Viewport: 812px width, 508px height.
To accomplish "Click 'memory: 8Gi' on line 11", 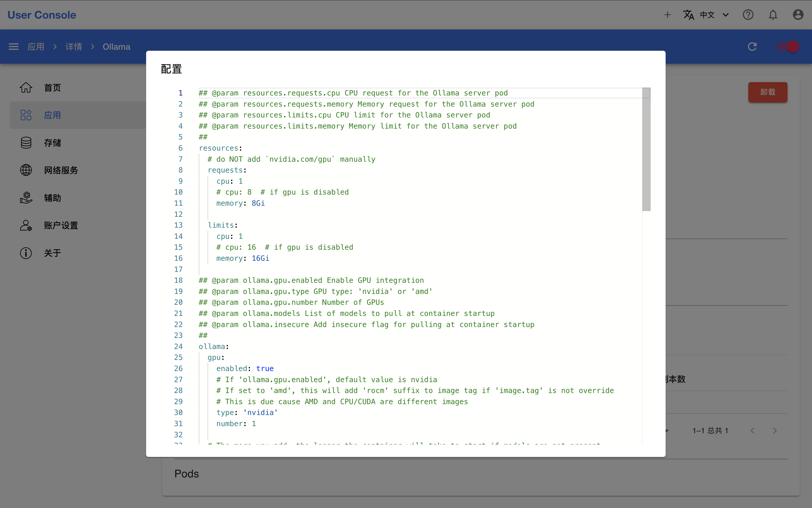I will tap(241, 203).
